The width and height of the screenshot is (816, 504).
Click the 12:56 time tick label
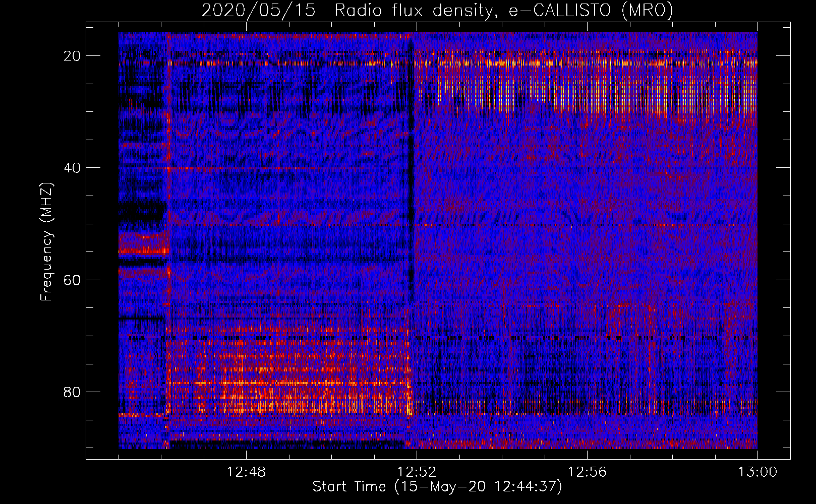[x=587, y=472]
